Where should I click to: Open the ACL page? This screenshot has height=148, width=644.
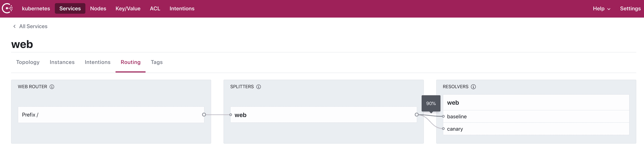[x=155, y=9]
